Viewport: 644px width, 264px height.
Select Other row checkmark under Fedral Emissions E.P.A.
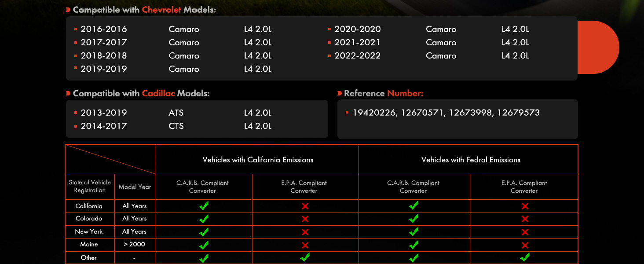pyautogui.click(x=524, y=258)
